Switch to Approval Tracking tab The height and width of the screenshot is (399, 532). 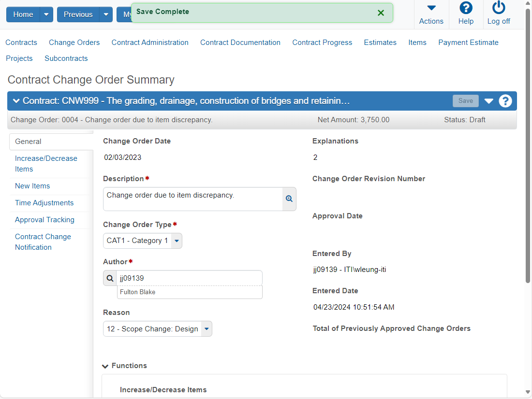[x=45, y=220]
